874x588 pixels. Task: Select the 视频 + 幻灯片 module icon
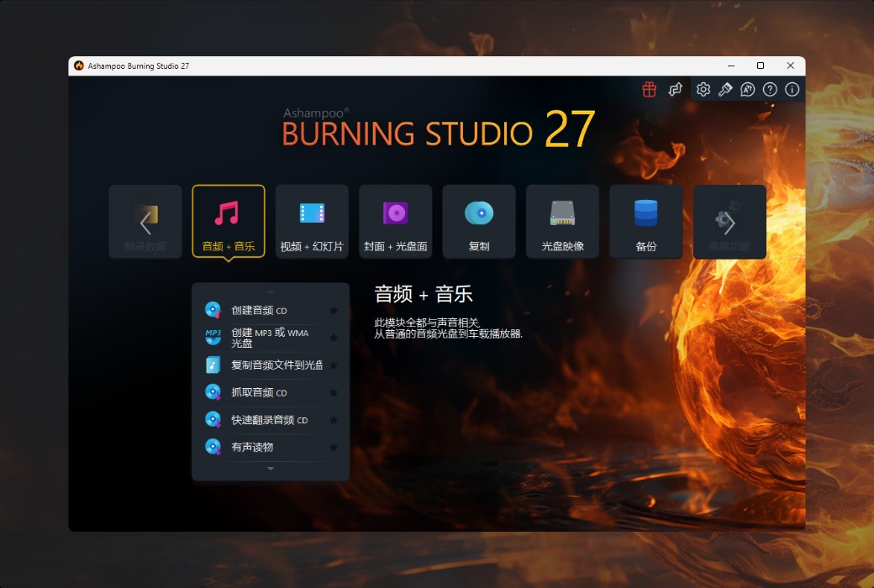(312, 221)
